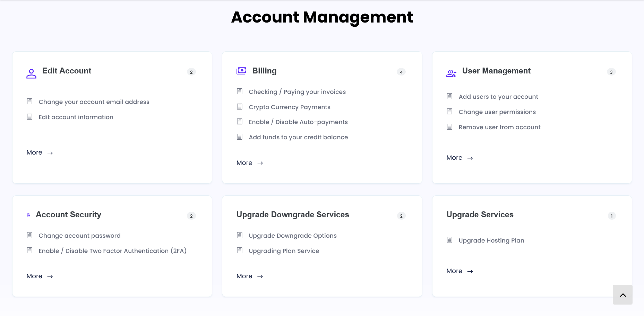Click the Edit Account person icon

(31, 73)
